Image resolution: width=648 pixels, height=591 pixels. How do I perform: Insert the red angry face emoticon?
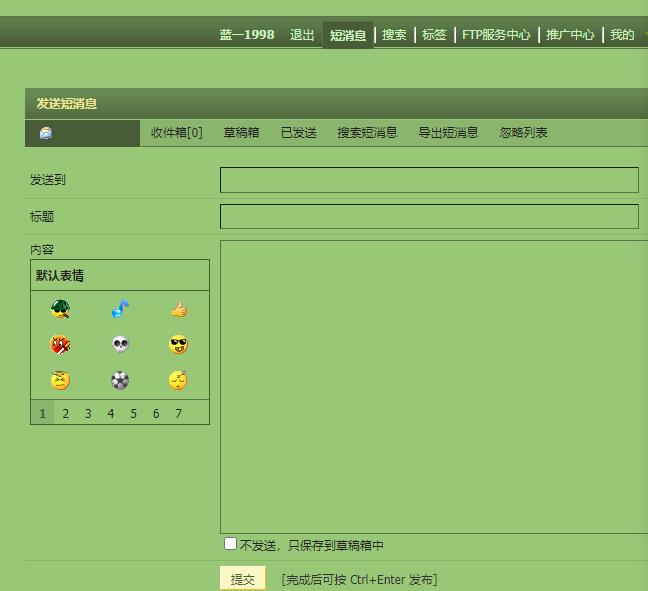[x=60, y=345]
